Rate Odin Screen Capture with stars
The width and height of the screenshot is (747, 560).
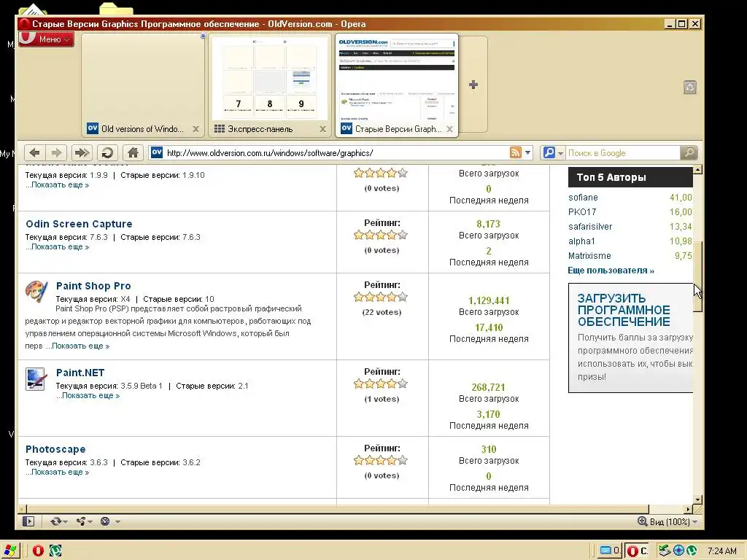pyautogui.click(x=381, y=235)
